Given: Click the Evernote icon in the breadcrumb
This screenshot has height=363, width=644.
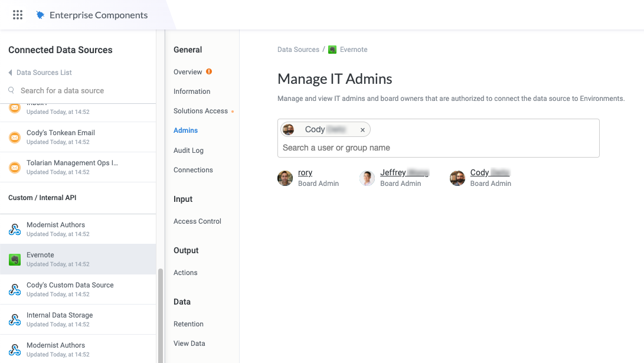Looking at the screenshot, I should pyautogui.click(x=332, y=50).
